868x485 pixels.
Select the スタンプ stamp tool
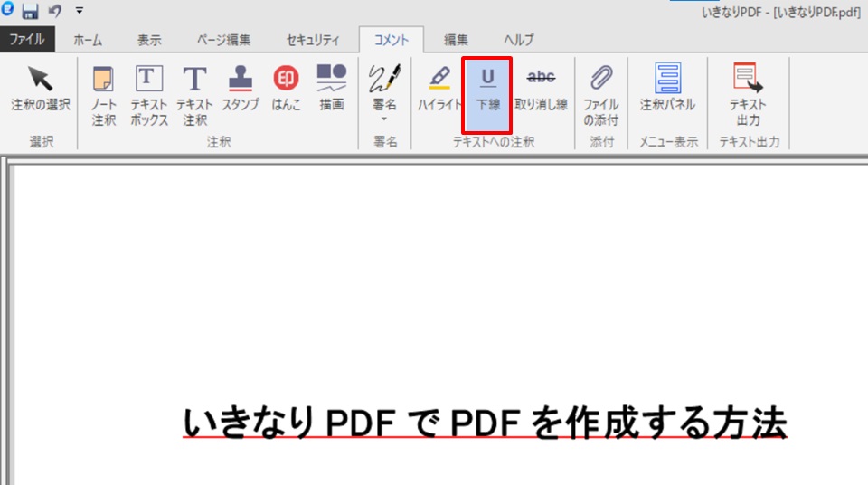click(241, 88)
